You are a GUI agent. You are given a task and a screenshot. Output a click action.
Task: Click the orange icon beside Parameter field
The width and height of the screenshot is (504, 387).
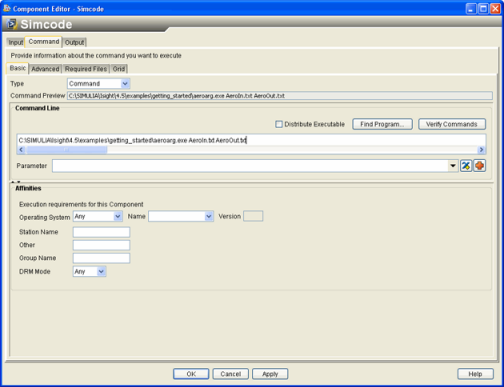(x=479, y=166)
